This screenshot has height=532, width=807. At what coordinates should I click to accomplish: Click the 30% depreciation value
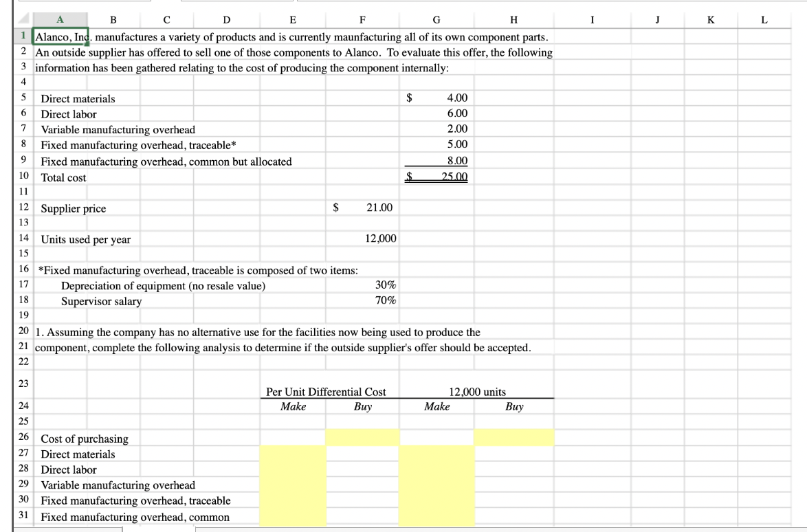click(x=386, y=285)
